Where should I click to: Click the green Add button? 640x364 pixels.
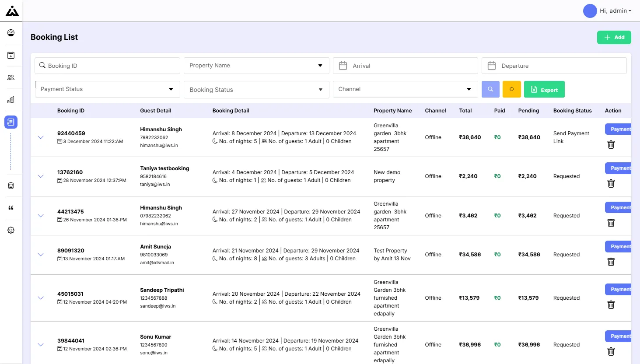pos(614,37)
